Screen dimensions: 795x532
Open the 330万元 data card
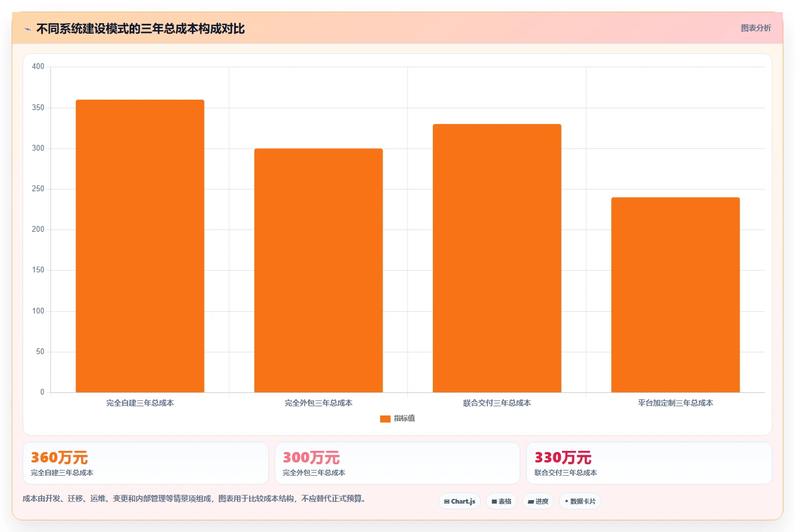pos(649,463)
